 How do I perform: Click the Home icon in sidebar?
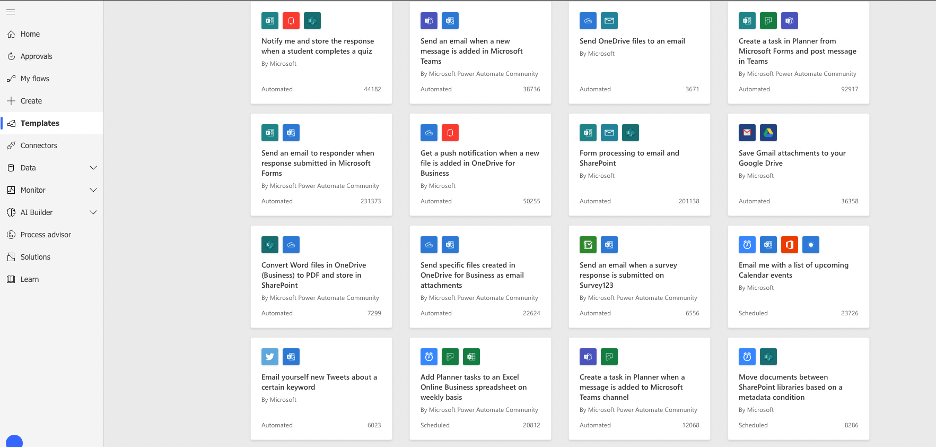11,34
